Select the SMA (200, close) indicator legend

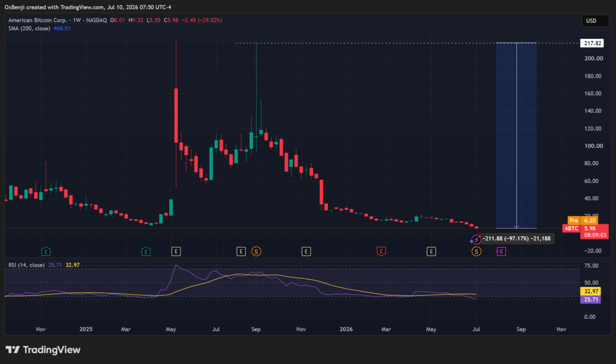coord(29,28)
